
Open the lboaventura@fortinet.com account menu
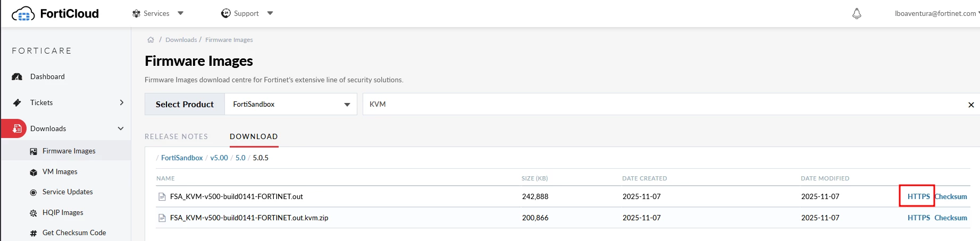point(936,14)
